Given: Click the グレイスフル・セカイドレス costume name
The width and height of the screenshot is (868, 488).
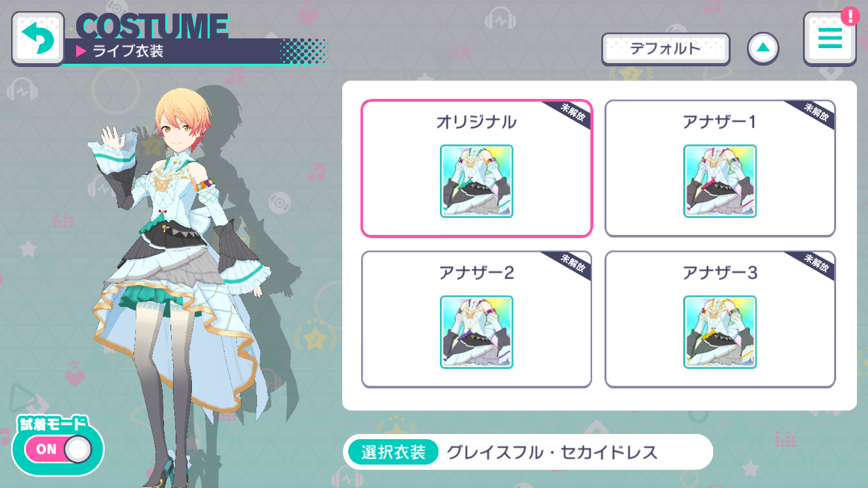Looking at the screenshot, I should (x=552, y=452).
